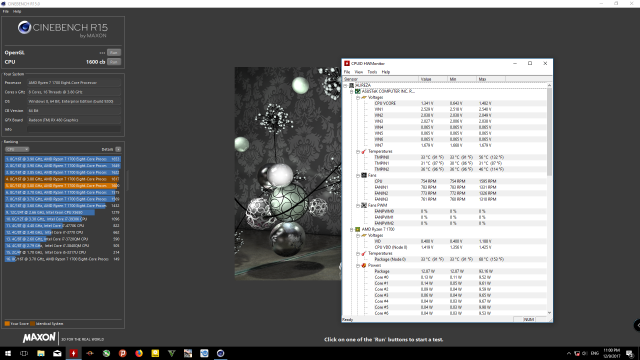The image size is (640, 360).
Task: Click the computer icon beside the root node
Action: click(x=351, y=86)
